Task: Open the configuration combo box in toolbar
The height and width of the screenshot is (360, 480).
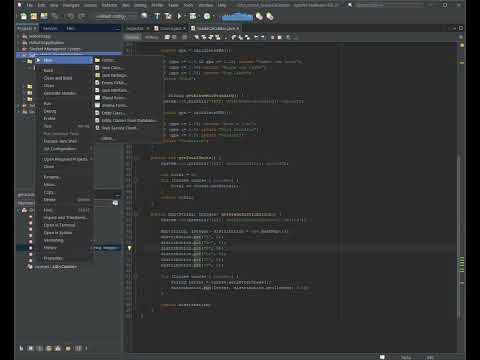Action: [115, 16]
